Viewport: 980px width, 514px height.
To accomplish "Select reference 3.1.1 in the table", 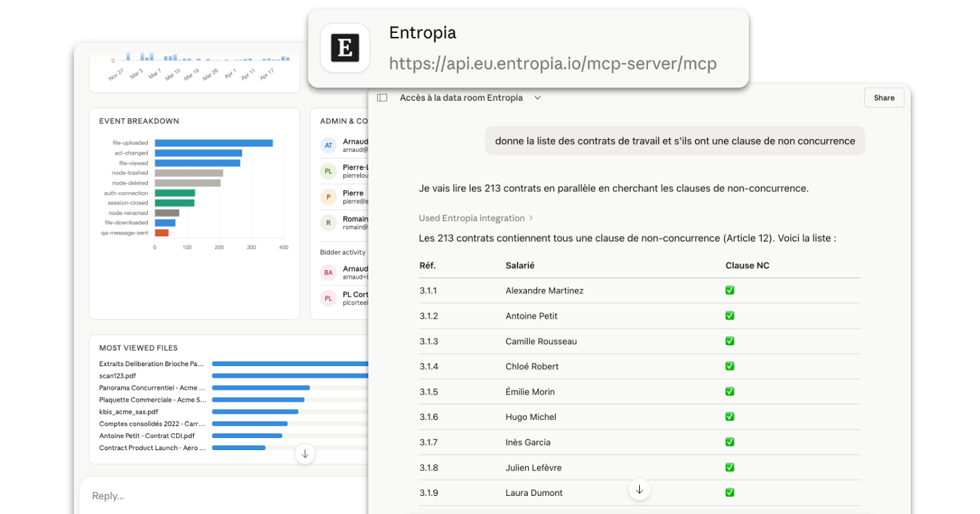I will pos(429,291).
